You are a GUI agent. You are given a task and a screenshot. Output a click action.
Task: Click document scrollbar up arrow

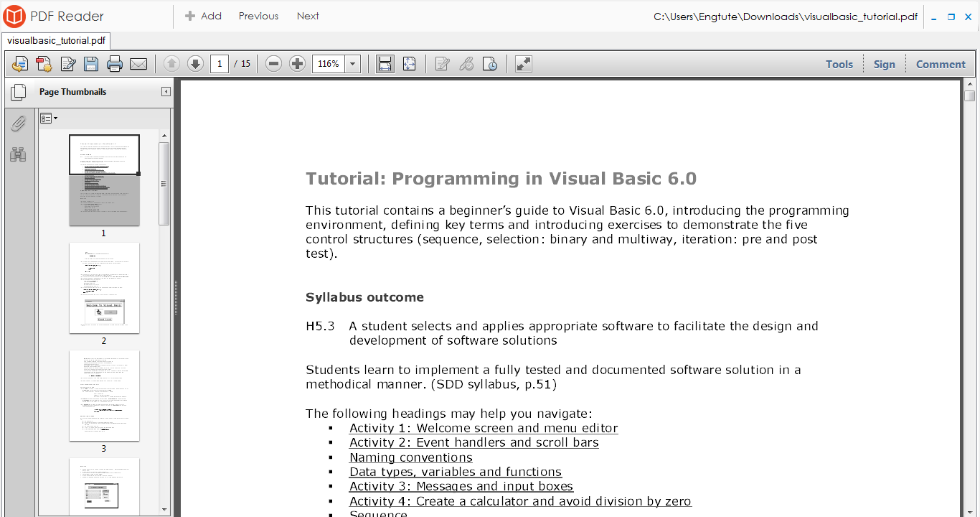[x=970, y=84]
